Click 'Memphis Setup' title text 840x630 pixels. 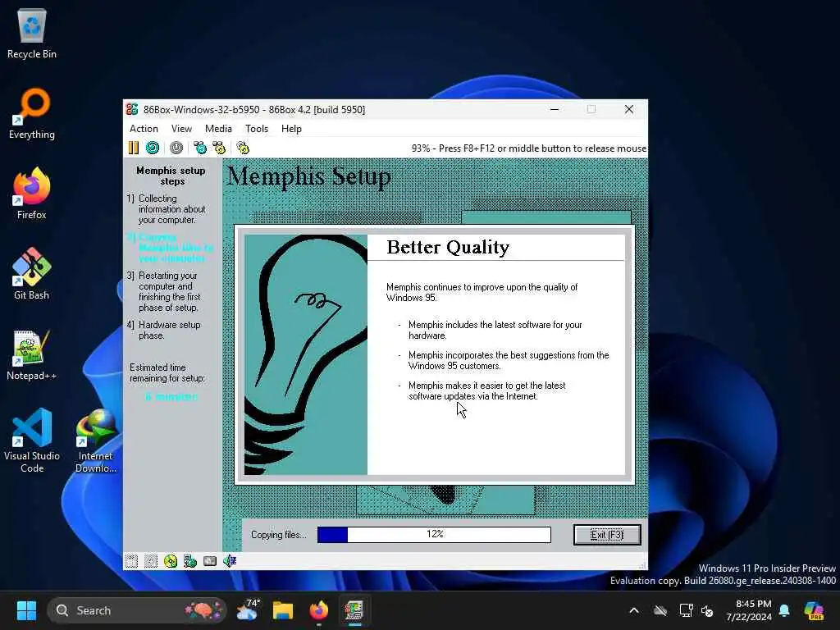pos(309,176)
